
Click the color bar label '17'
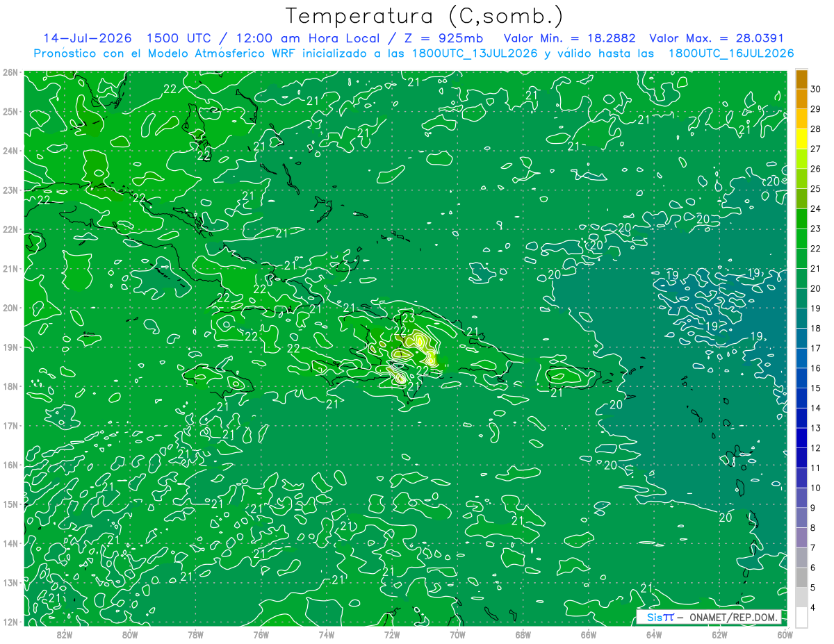coord(815,348)
